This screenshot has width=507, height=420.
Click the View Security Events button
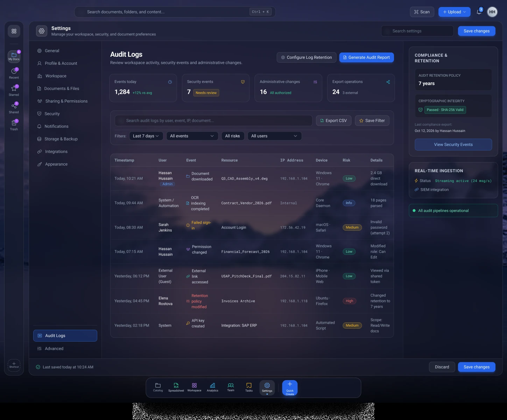453,145
